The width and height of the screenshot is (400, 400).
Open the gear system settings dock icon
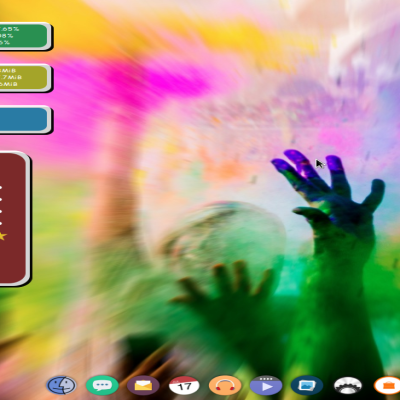(x=348, y=386)
